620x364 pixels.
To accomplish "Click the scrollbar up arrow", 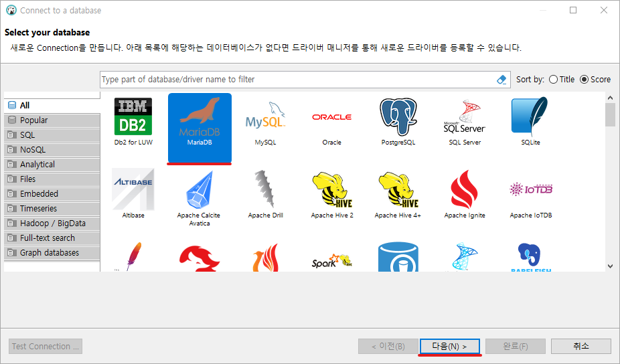I will pos(610,98).
